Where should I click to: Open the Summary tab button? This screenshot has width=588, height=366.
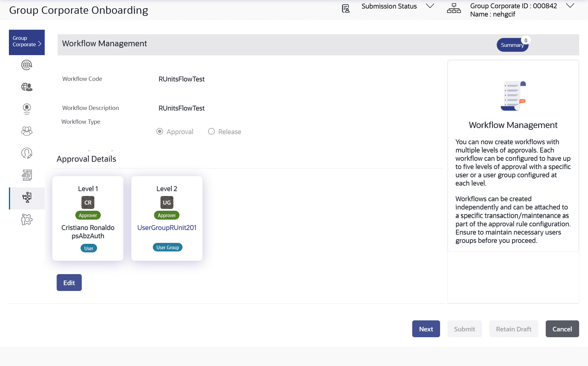pyautogui.click(x=512, y=45)
